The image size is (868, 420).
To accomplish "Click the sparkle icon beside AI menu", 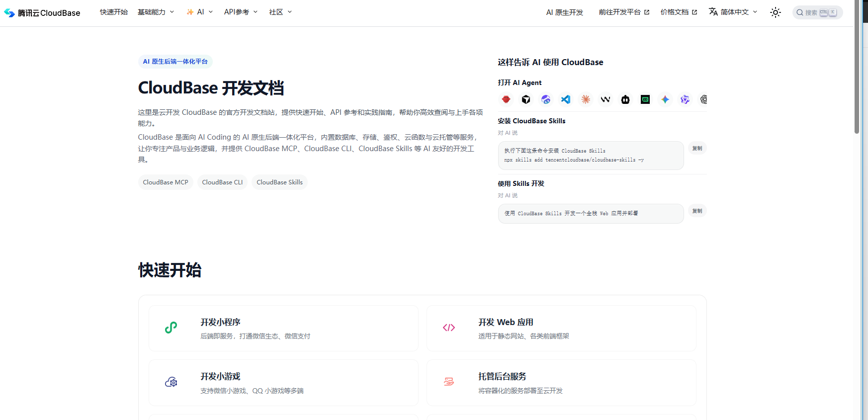I will [190, 12].
